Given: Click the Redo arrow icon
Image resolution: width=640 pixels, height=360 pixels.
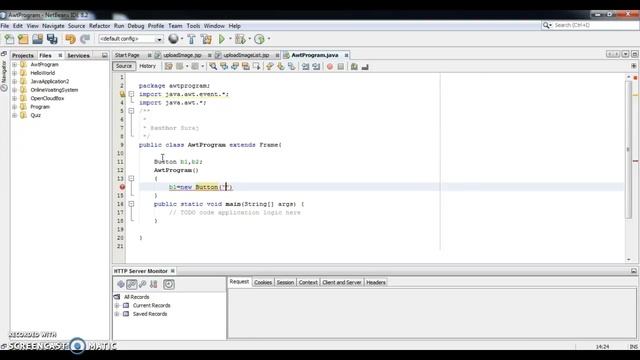Looking at the screenshot, I should 85,39.
